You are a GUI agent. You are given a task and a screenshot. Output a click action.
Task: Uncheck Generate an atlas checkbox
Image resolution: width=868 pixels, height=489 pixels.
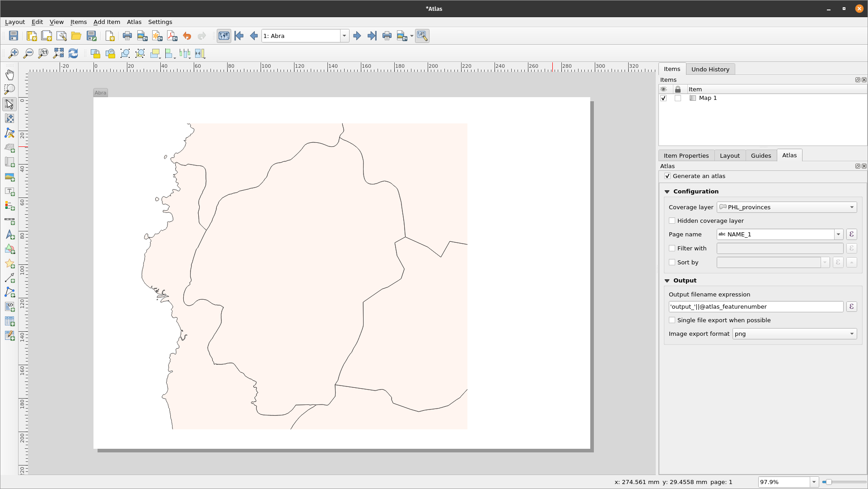point(667,176)
